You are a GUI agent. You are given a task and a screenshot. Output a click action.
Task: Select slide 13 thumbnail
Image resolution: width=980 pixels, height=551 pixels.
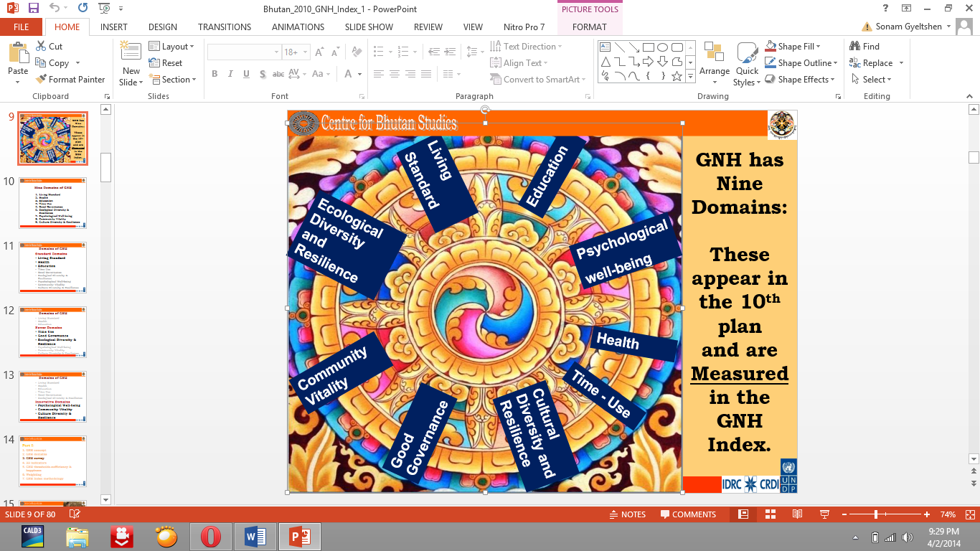53,397
